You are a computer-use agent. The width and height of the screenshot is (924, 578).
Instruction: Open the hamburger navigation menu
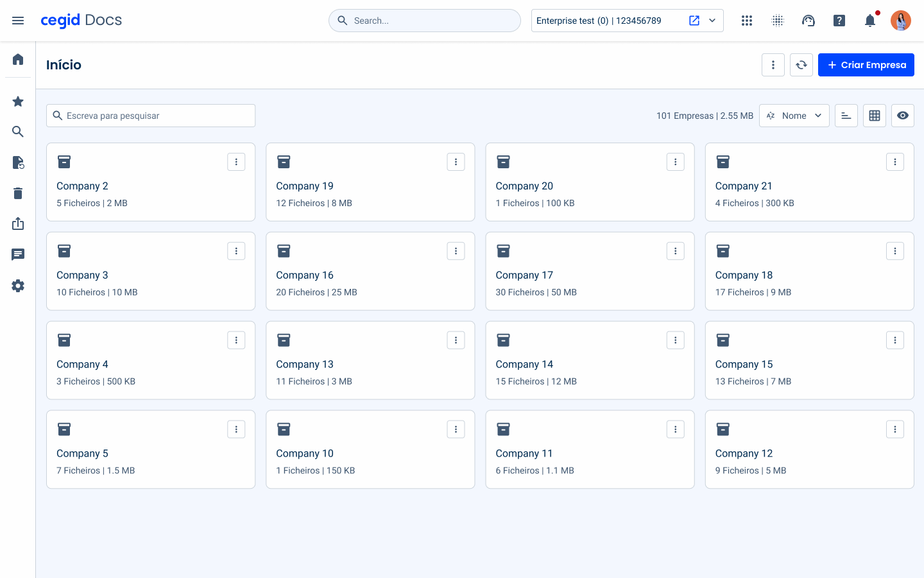point(18,21)
